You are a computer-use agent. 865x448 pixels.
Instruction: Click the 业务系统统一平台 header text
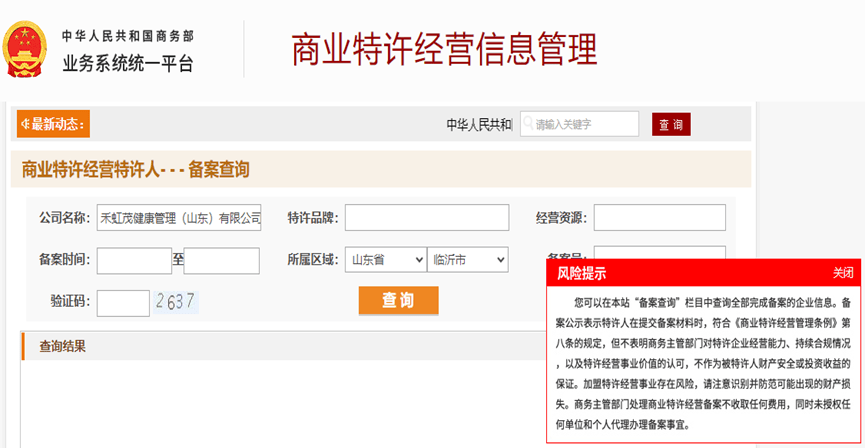[128, 64]
